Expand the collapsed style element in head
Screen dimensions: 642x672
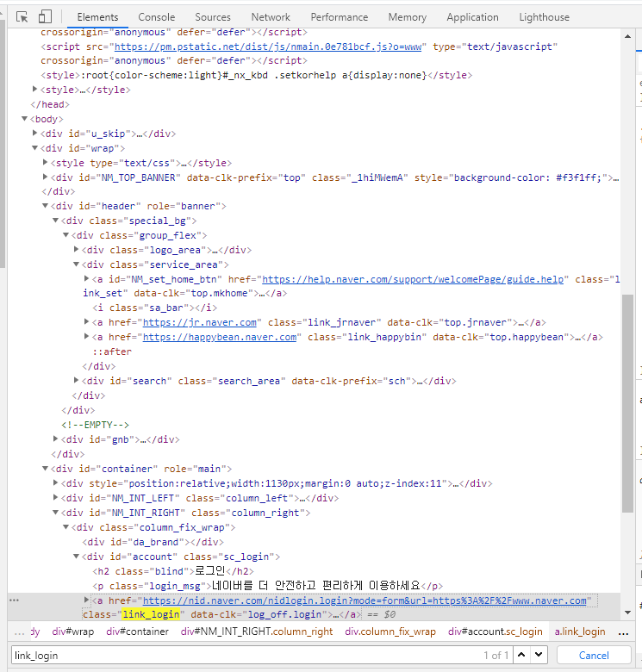[x=34, y=89]
